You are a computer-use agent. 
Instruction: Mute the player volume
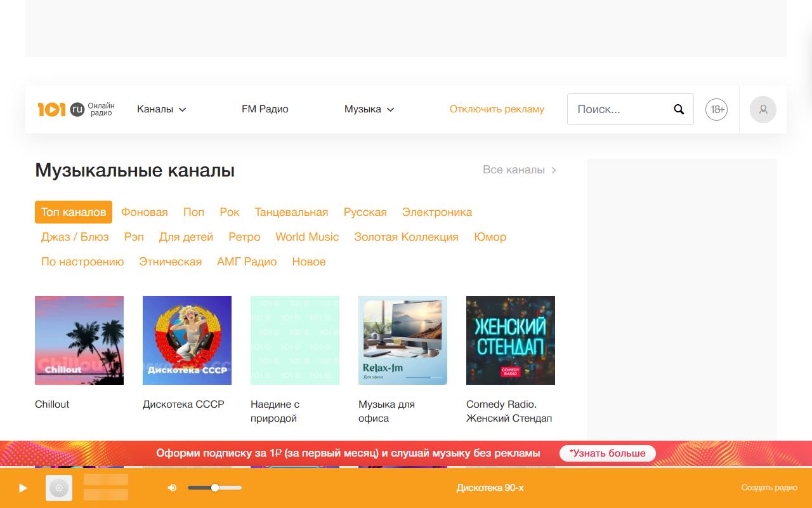tap(172, 488)
